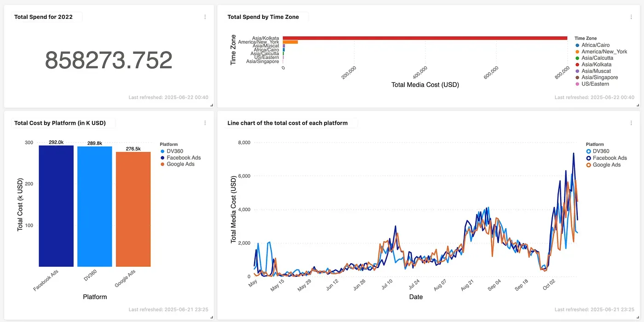
Task: Select the Total Spend by Time Zone title
Action: 263,17
